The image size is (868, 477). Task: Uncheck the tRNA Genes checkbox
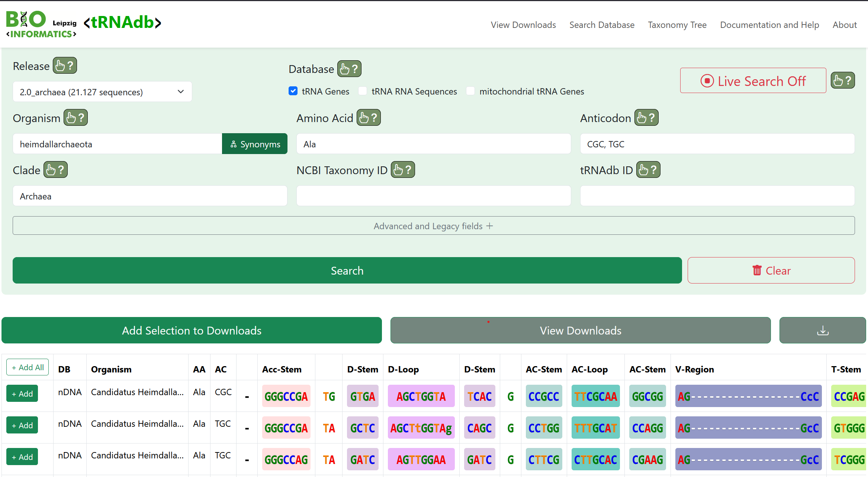point(293,91)
